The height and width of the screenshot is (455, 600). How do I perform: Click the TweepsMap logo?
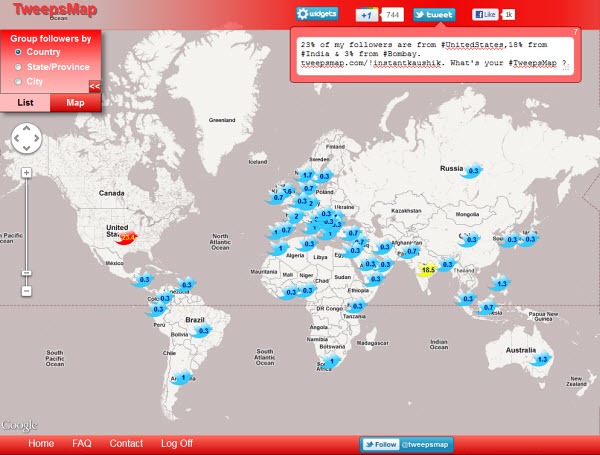55,10
